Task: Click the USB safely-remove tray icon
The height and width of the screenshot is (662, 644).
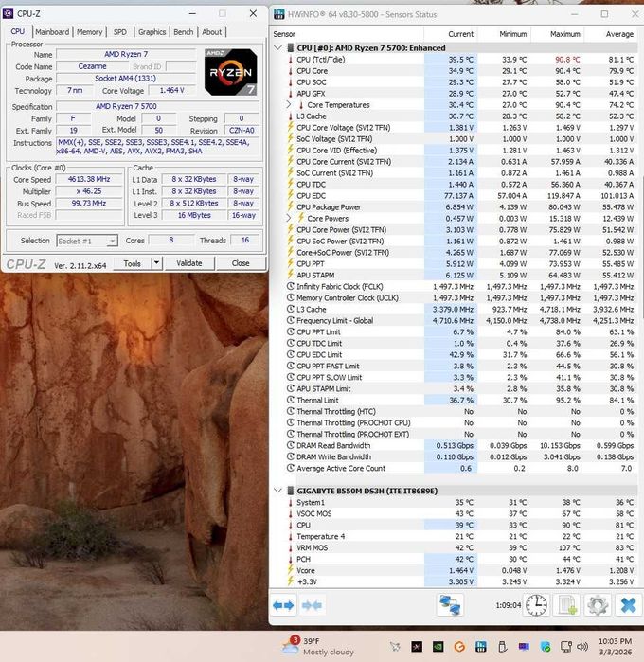Action: pos(502,647)
